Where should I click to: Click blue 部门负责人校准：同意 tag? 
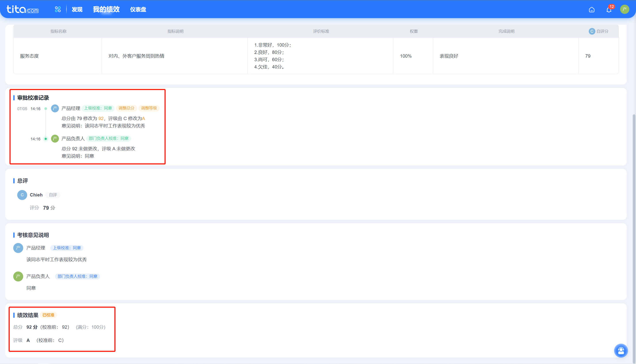pyautogui.click(x=77, y=277)
